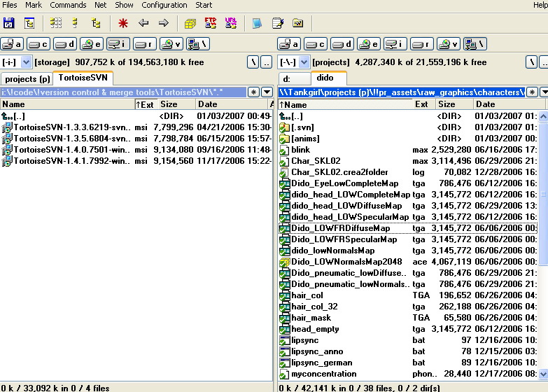Click scroll down arrow in right panel
The image size is (548, 392).
tap(543, 374)
